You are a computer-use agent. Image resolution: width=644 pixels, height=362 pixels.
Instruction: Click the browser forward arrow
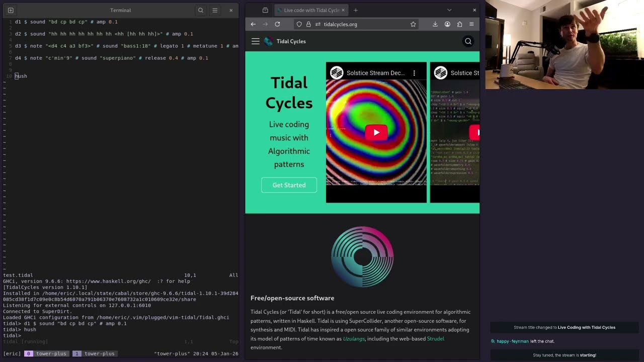click(x=265, y=24)
